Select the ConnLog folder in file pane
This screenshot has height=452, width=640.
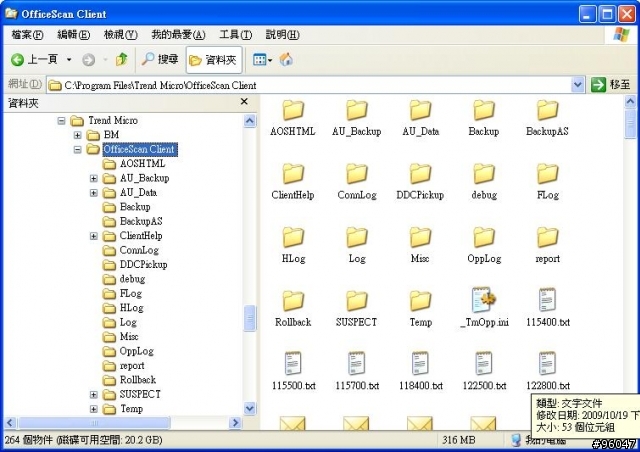click(357, 181)
